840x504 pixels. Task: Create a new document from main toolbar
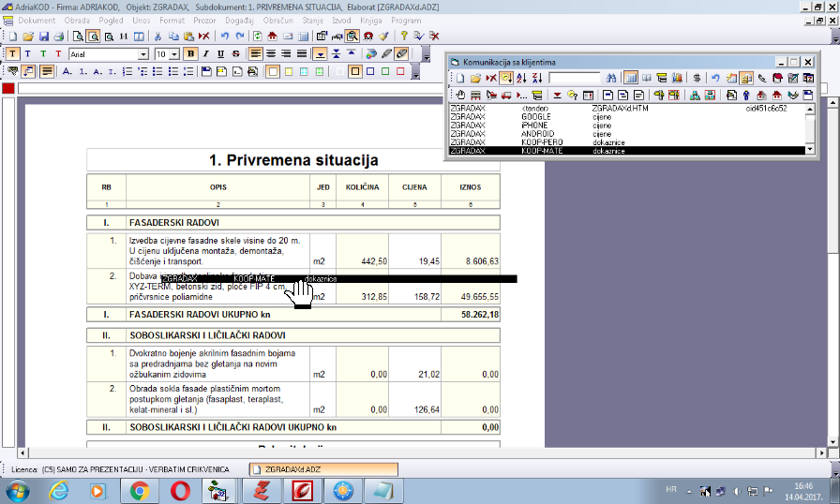pyautogui.click(x=13, y=37)
